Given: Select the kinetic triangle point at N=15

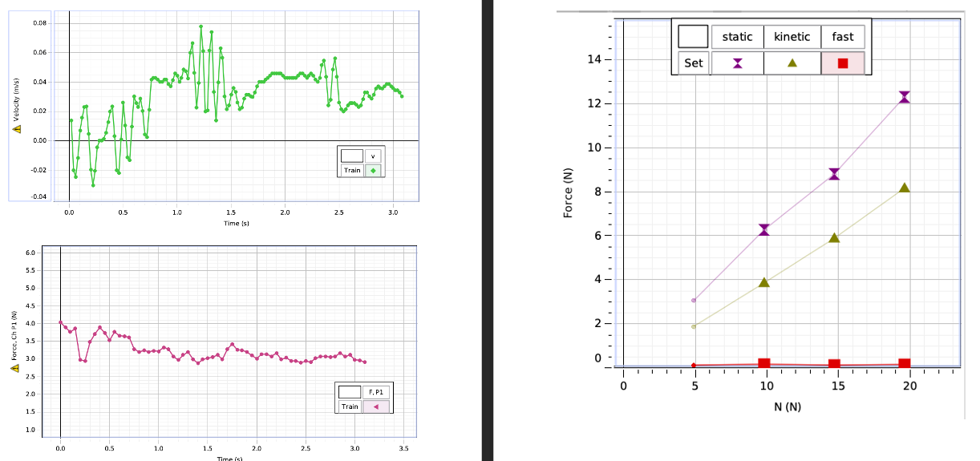Looking at the screenshot, I should [x=834, y=237].
